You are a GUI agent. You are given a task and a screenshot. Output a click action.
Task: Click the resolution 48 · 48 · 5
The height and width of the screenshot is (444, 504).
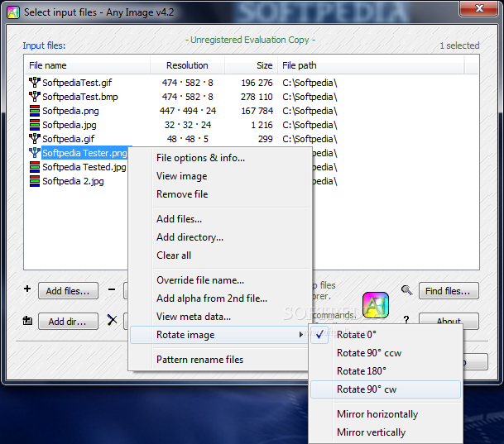(x=187, y=139)
